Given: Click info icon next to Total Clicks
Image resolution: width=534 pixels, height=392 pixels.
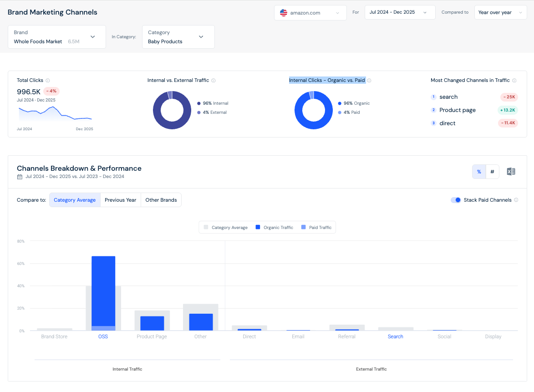Looking at the screenshot, I should click(48, 81).
